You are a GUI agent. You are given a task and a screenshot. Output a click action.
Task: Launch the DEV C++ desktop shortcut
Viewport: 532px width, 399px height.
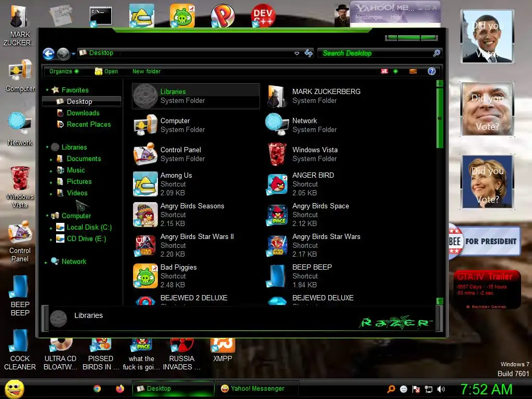263,16
